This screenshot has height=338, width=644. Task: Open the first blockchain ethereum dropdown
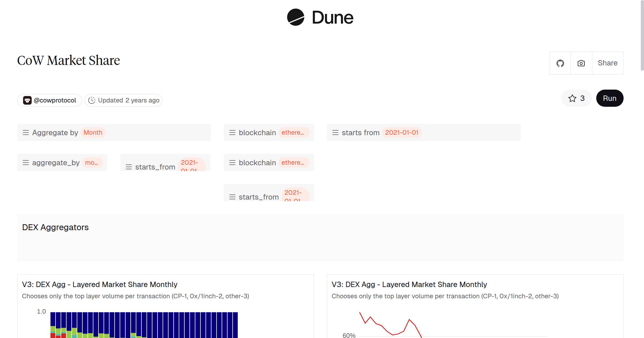pos(293,133)
